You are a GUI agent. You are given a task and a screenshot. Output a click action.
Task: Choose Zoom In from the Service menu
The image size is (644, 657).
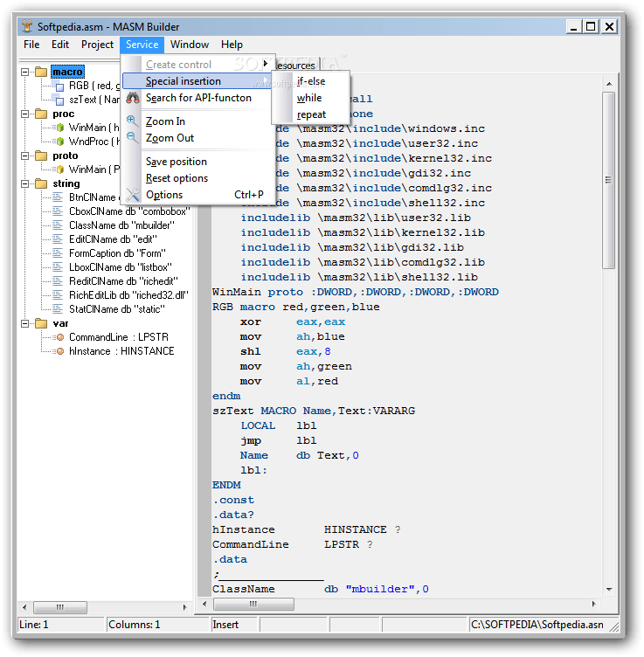tap(198, 121)
